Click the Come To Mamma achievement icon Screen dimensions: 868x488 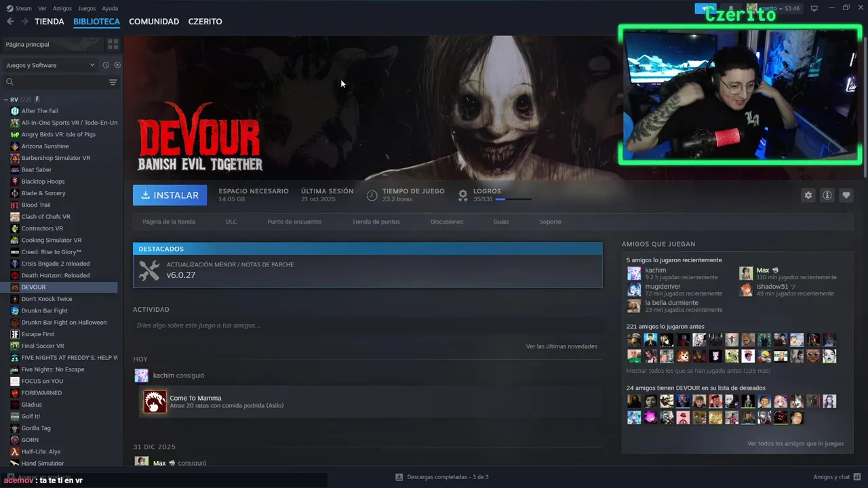(155, 401)
